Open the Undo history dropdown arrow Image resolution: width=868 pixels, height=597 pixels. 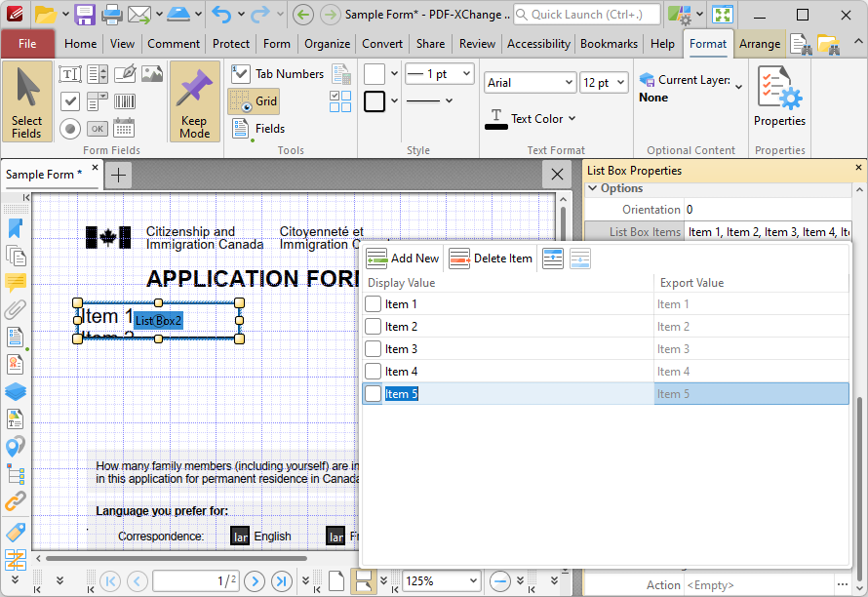tap(241, 14)
